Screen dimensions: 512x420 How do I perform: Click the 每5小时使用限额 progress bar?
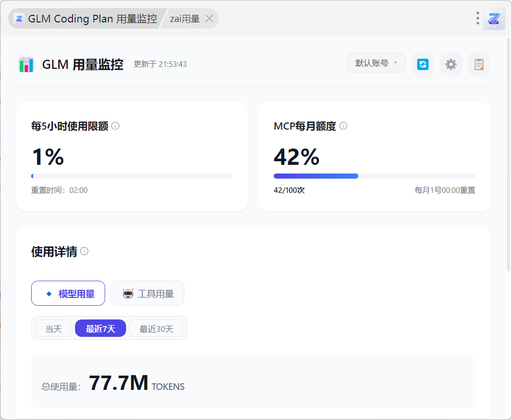(132, 176)
